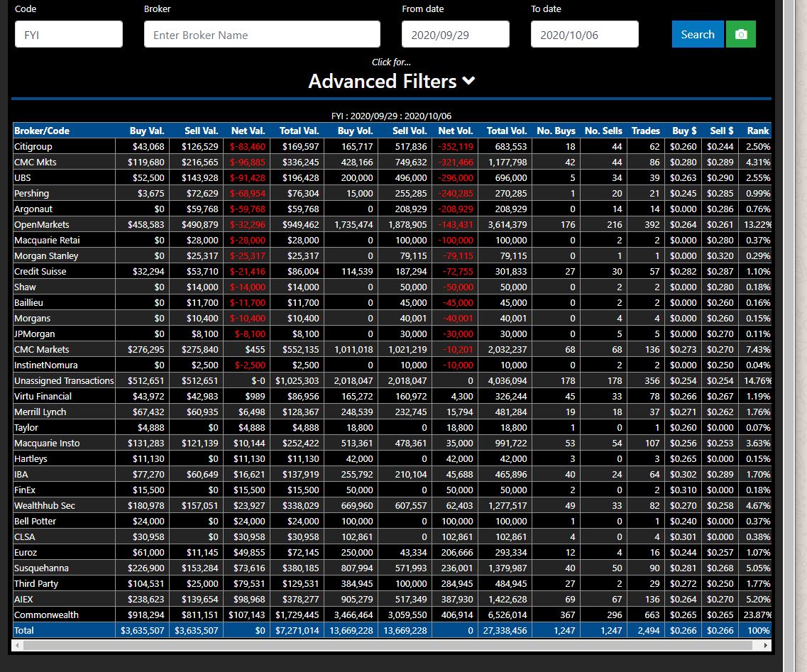Image resolution: width=807 pixels, height=672 pixels.
Task: Select the Baillieu broker name
Action: (28, 302)
